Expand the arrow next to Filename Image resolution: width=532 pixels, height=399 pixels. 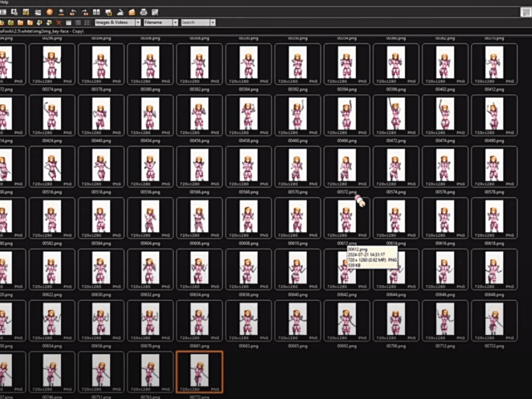[175, 23]
